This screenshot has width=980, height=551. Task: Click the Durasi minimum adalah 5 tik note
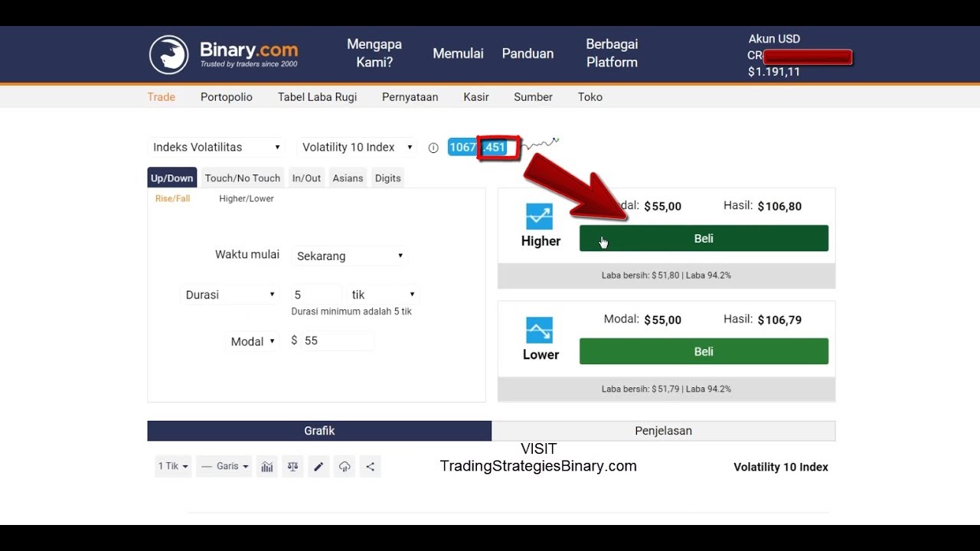coord(351,311)
